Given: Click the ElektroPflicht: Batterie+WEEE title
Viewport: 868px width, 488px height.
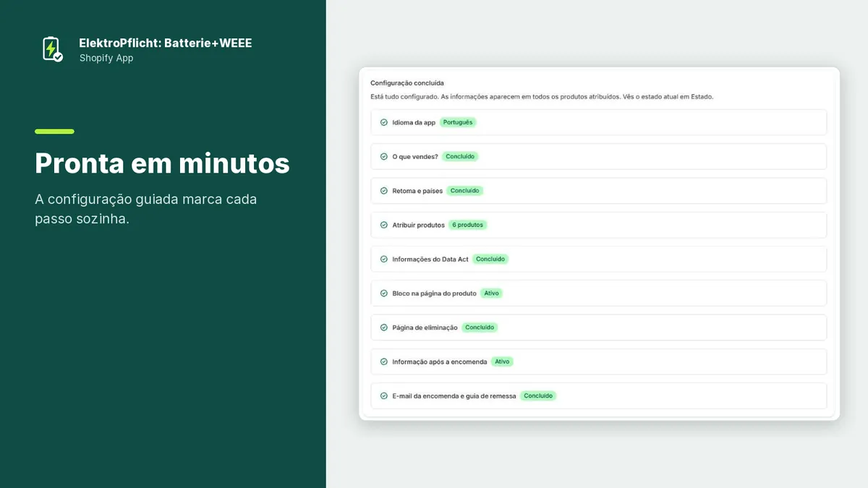Looking at the screenshot, I should tap(166, 43).
